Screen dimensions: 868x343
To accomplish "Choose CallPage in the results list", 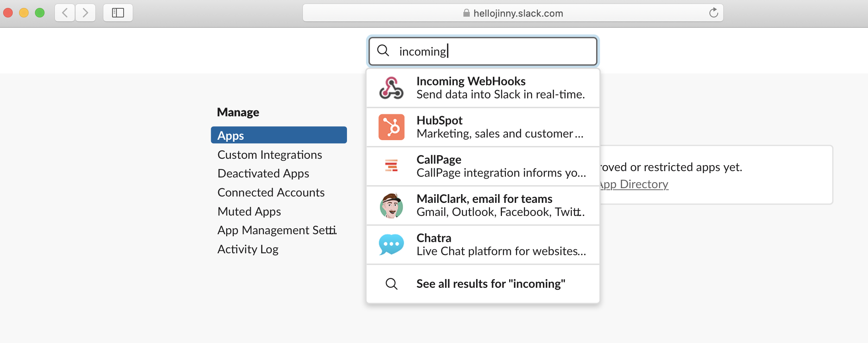I will pos(483,166).
